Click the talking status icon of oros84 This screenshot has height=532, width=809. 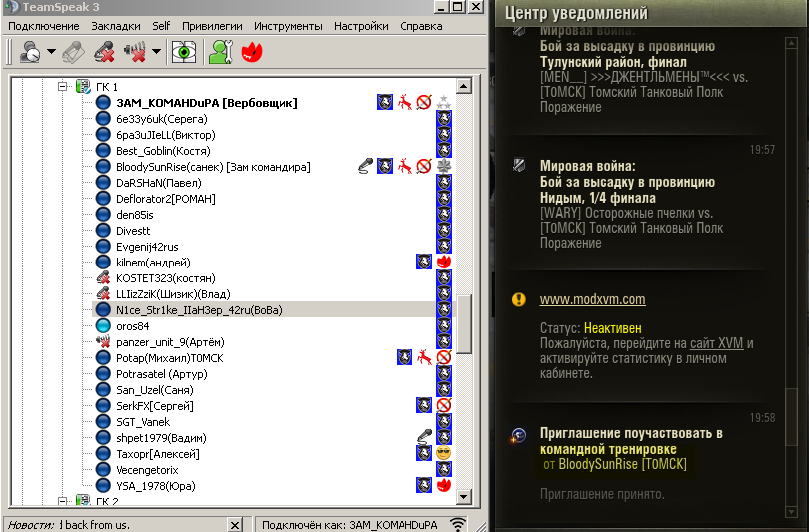pos(103,326)
